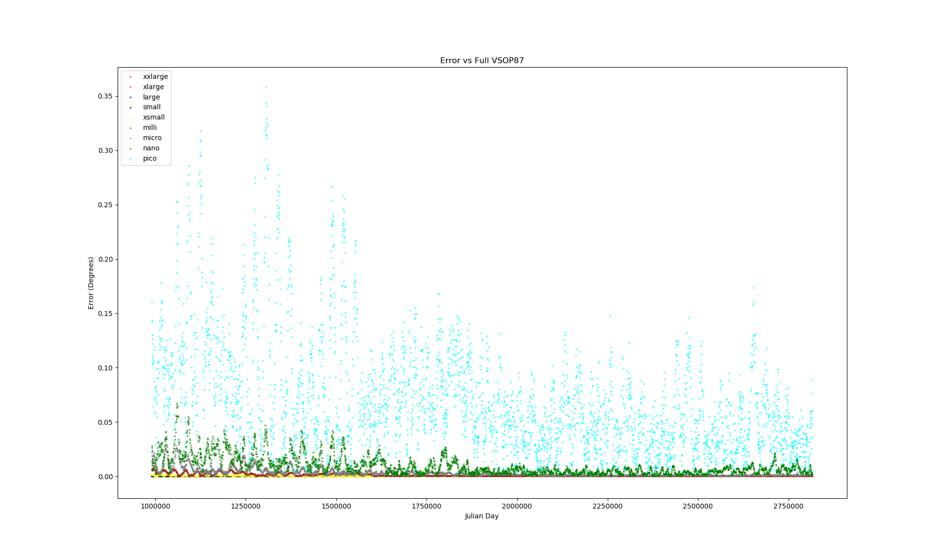Click the 2750000 x-axis tick label

pos(788,506)
